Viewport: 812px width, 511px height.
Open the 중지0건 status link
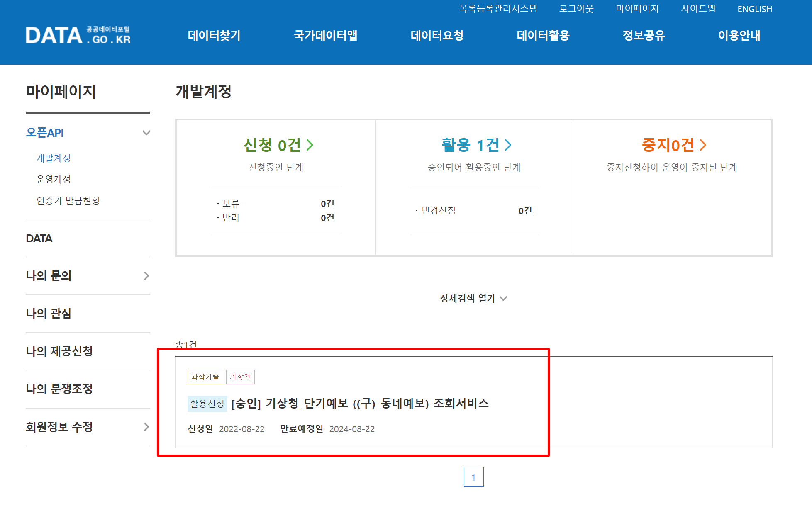pyautogui.click(x=673, y=145)
